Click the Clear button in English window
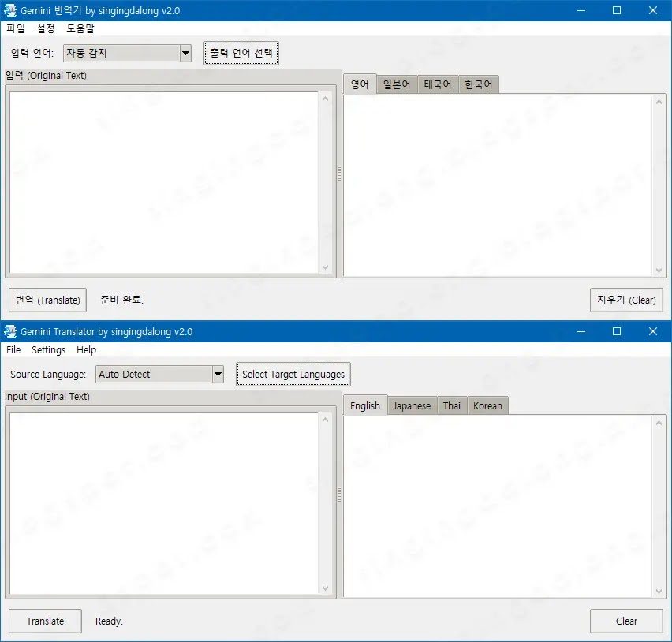This screenshot has height=642, width=672. tap(626, 621)
